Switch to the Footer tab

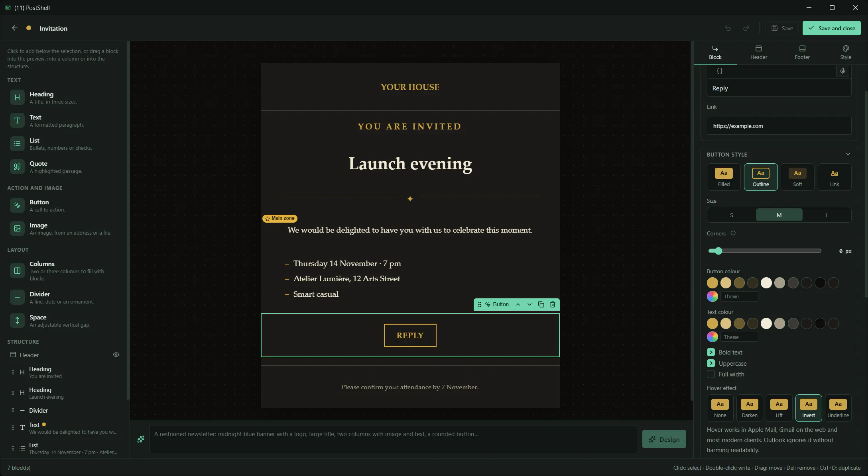pos(802,52)
